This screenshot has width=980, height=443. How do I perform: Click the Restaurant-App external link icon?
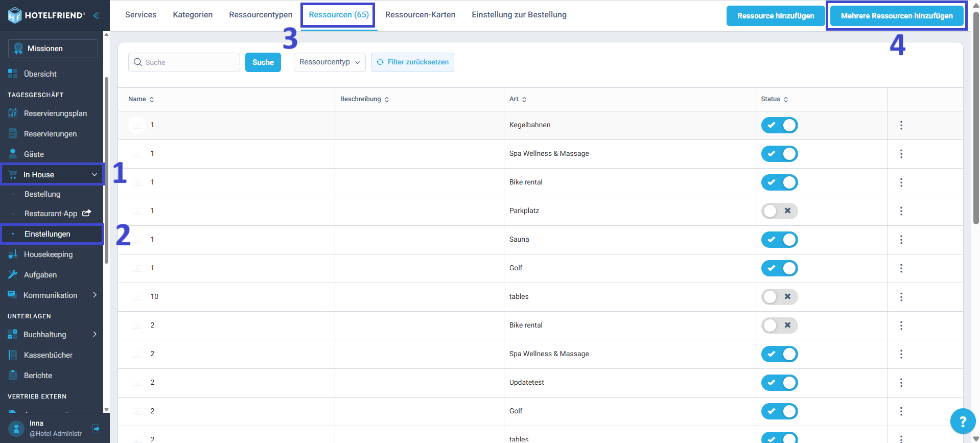(x=87, y=213)
